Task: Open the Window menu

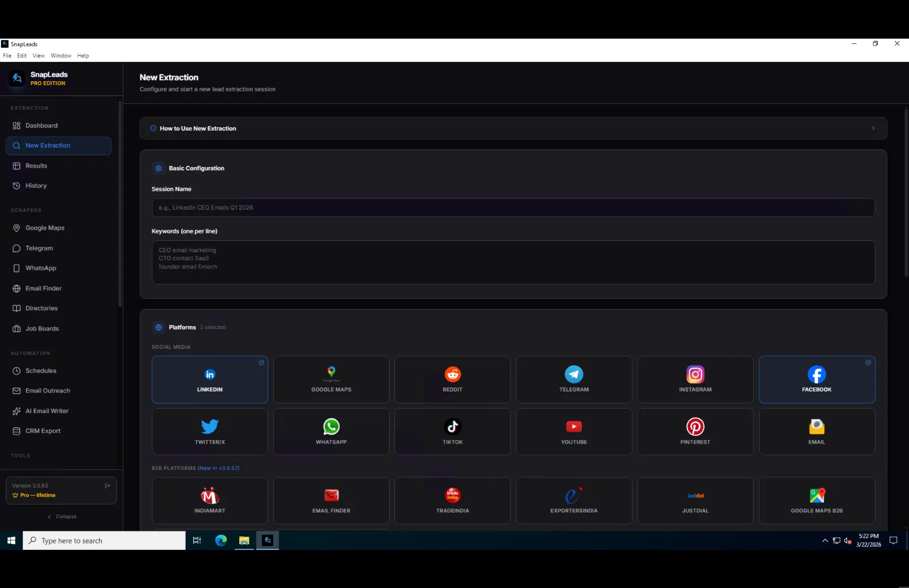Action: [x=61, y=56]
